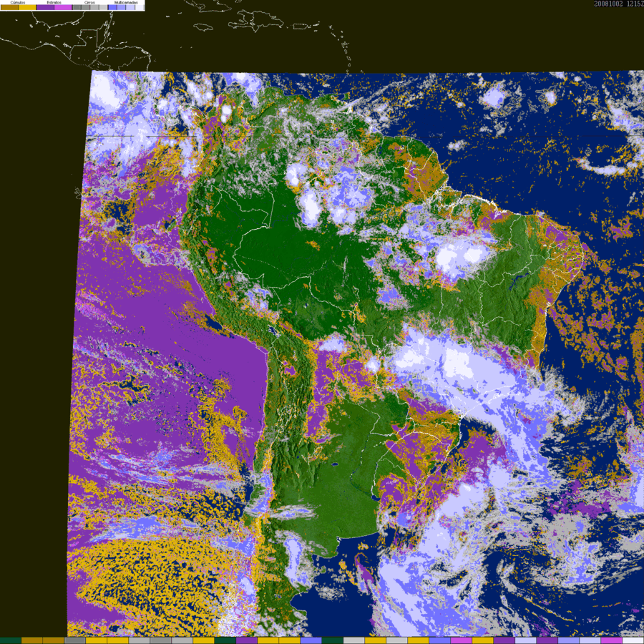Pick the pale lavender Multicamadas legend swatch
This screenshot has height=644, width=644.
(130, 7)
